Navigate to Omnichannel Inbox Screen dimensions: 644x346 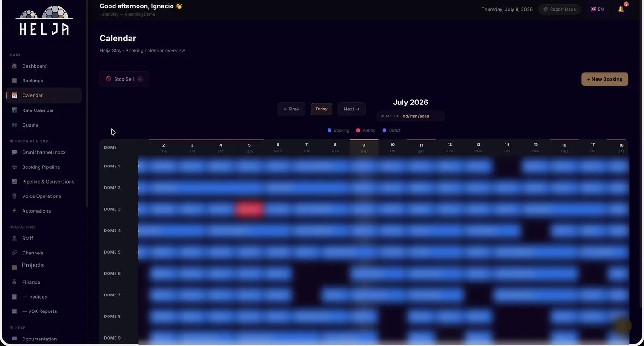(x=44, y=152)
